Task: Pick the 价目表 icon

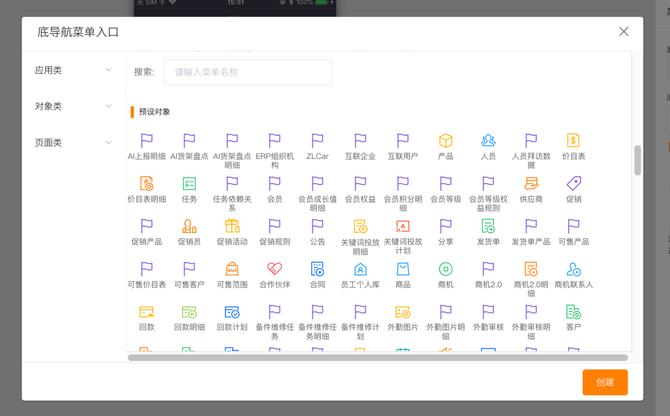Action: tap(573, 141)
